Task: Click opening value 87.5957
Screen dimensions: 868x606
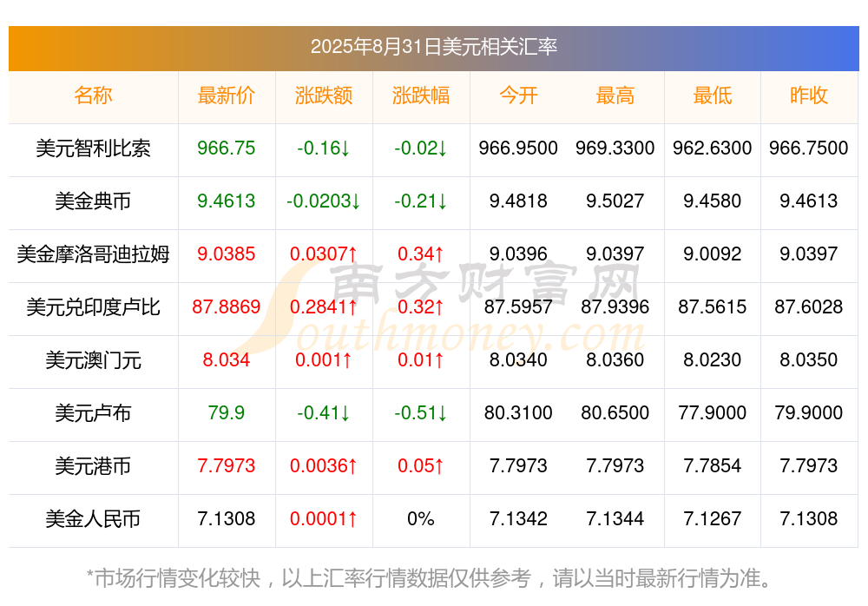Action: pyautogui.click(x=518, y=306)
